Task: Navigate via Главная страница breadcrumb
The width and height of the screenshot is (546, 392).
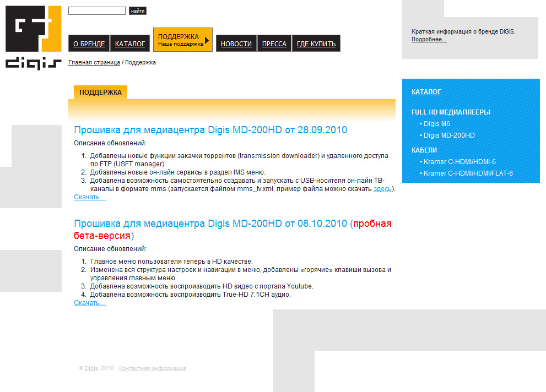Action: click(93, 62)
